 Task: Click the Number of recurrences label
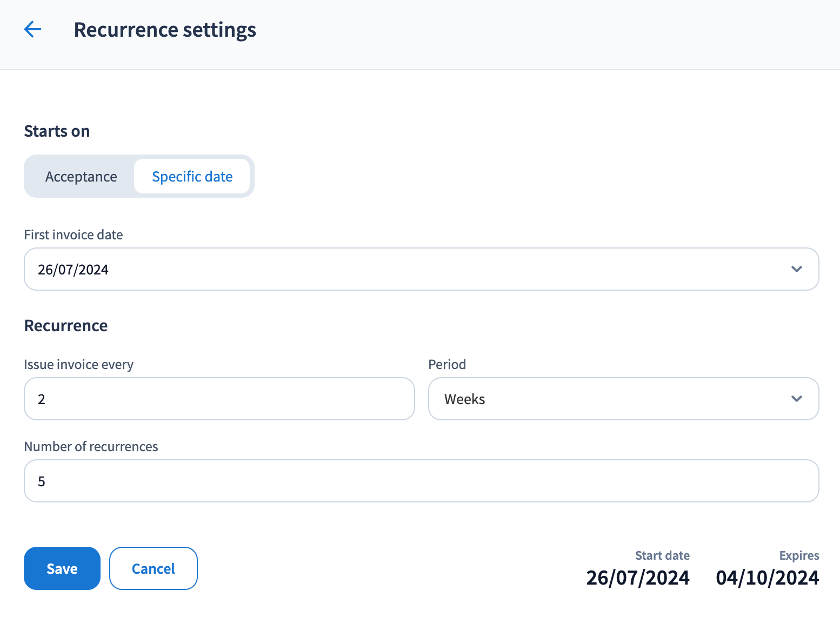click(91, 447)
